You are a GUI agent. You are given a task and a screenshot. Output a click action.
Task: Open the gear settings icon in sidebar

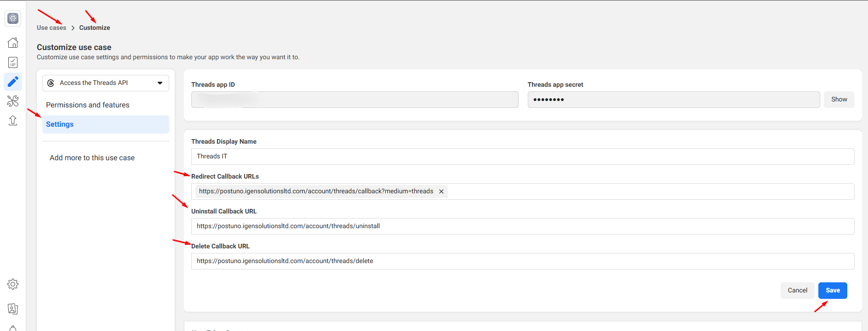pyautogui.click(x=13, y=284)
